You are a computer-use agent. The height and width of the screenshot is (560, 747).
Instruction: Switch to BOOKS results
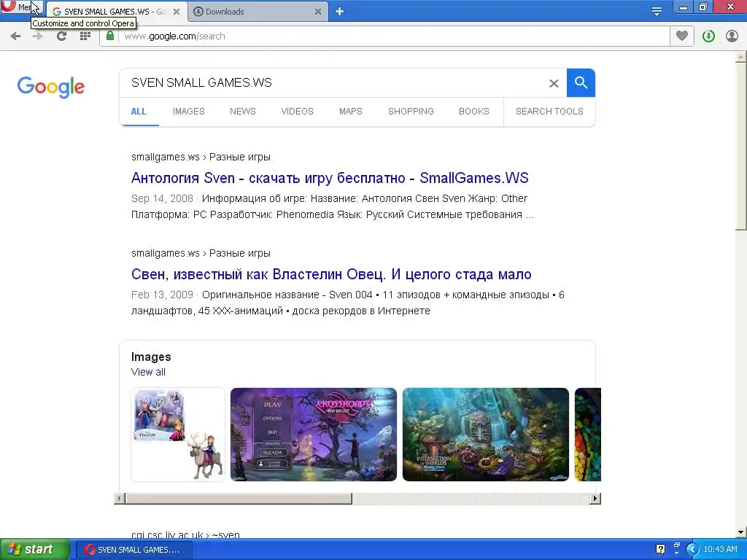474,112
